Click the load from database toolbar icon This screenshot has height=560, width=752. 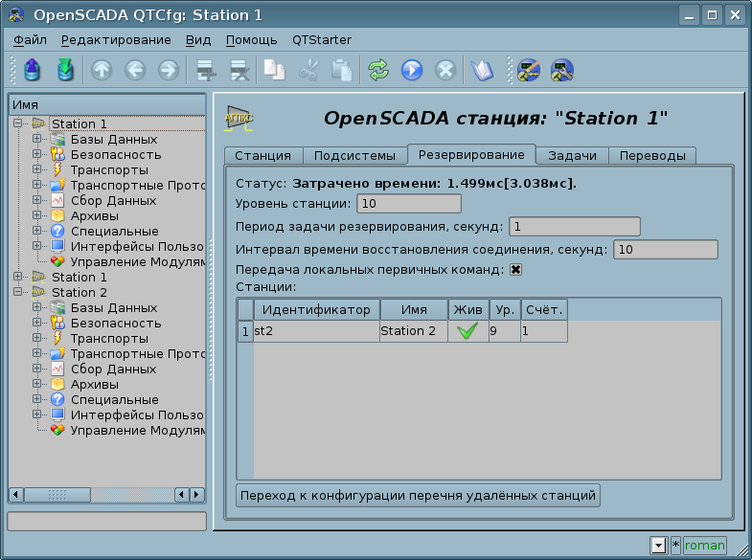pos(33,70)
